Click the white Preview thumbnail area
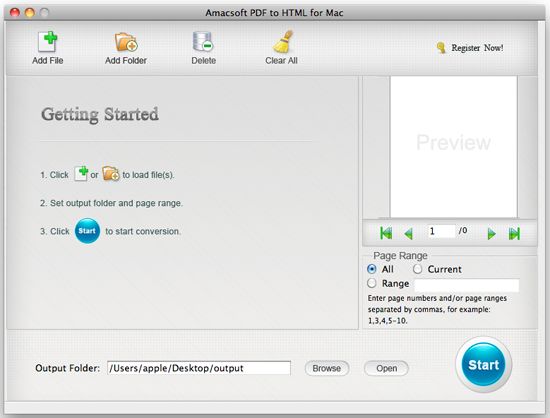 pos(454,147)
